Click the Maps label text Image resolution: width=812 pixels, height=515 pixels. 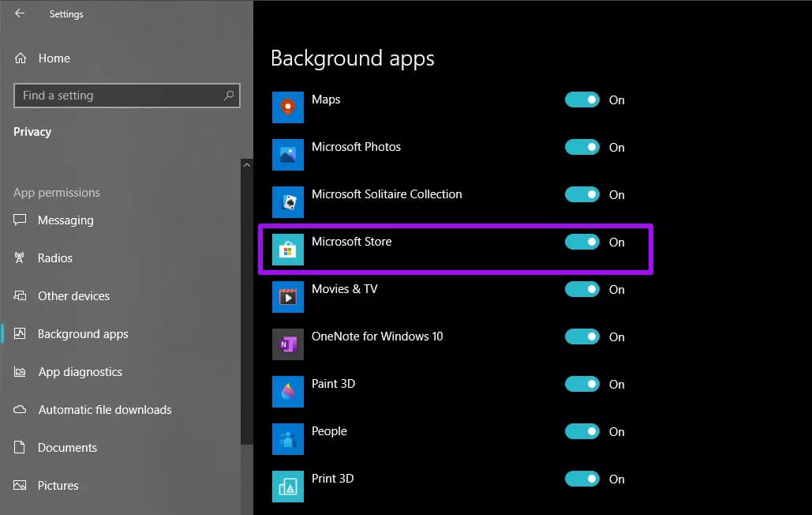pos(326,100)
